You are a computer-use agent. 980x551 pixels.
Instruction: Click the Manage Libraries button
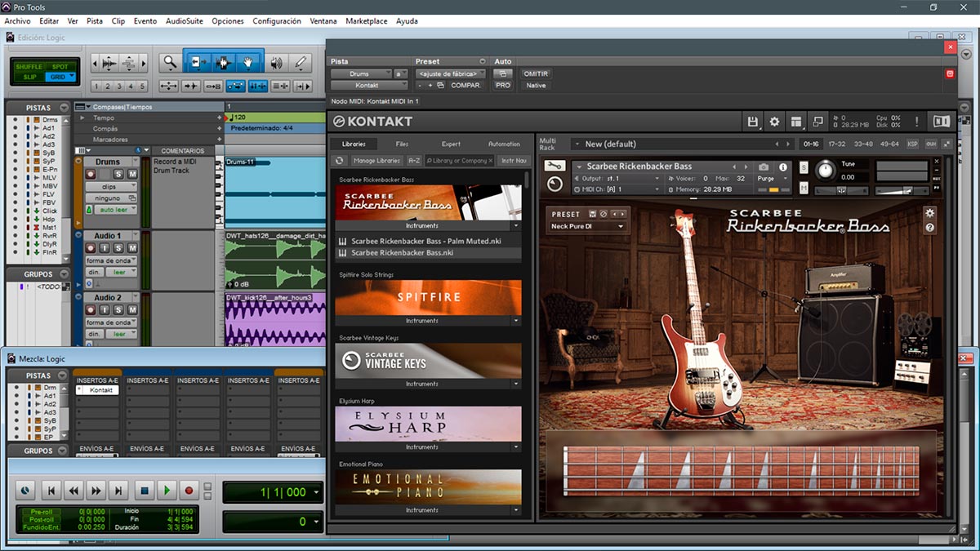click(376, 161)
